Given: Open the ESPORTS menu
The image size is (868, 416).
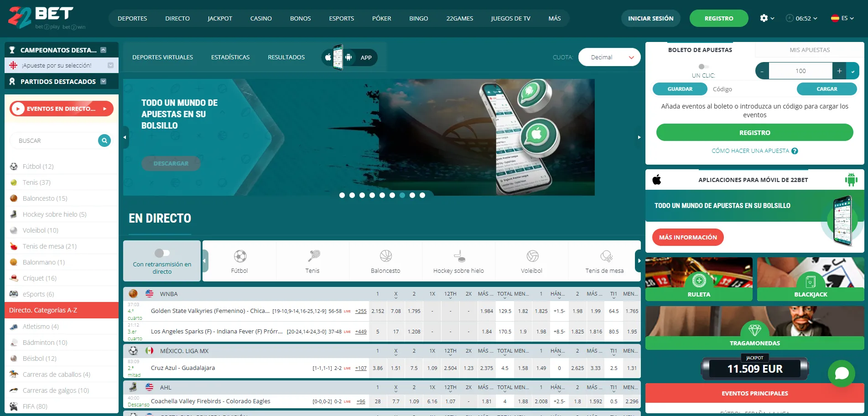Looking at the screenshot, I should tap(342, 18).
